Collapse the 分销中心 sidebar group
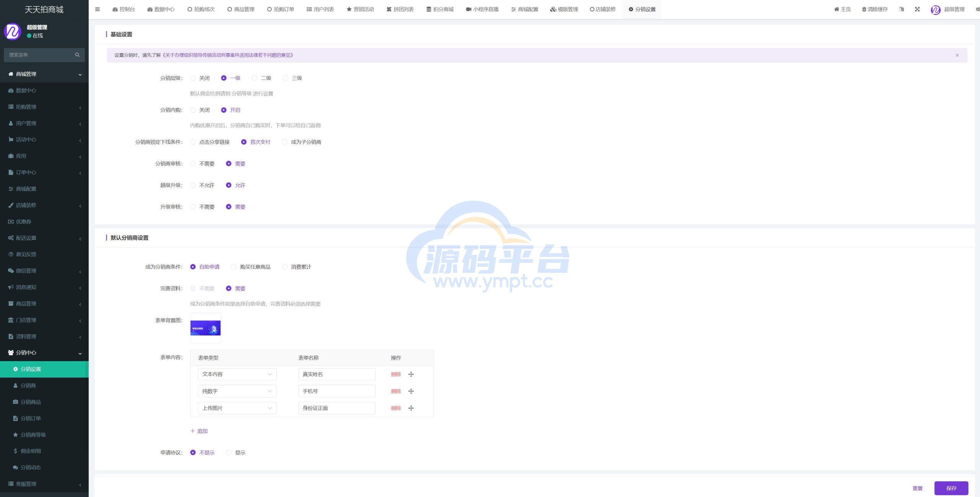This screenshot has width=980, height=497. point(44,352)
